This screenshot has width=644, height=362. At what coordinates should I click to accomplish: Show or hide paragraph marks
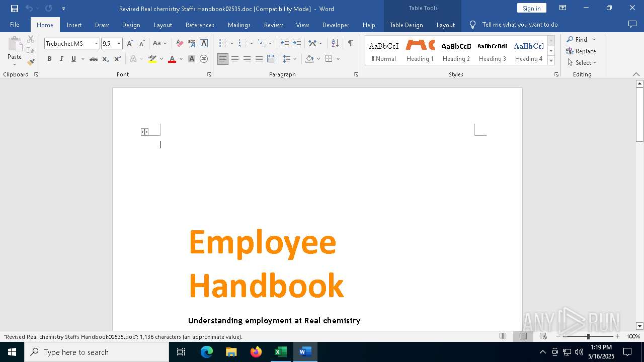[350, 43]
